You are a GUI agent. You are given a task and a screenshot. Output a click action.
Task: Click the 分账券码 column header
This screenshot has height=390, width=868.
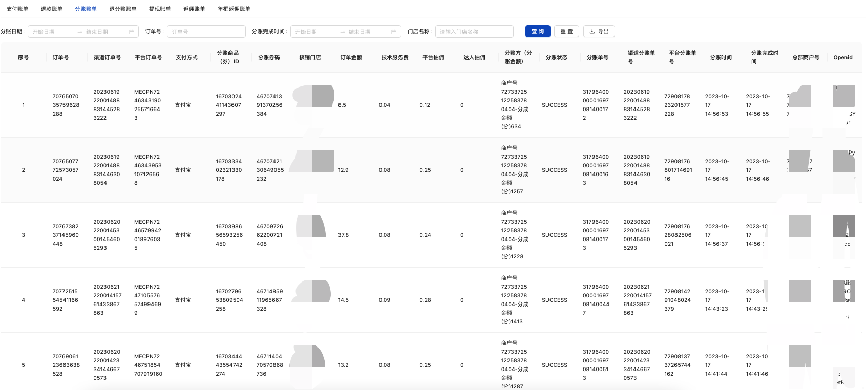[x=269, y=57]
